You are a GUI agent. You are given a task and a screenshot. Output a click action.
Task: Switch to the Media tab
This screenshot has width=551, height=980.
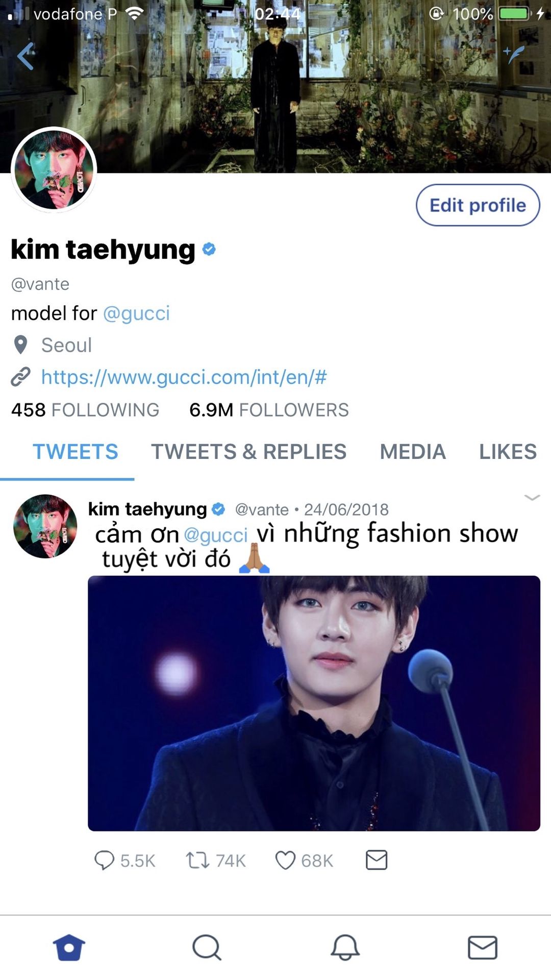tap(413, 452)
